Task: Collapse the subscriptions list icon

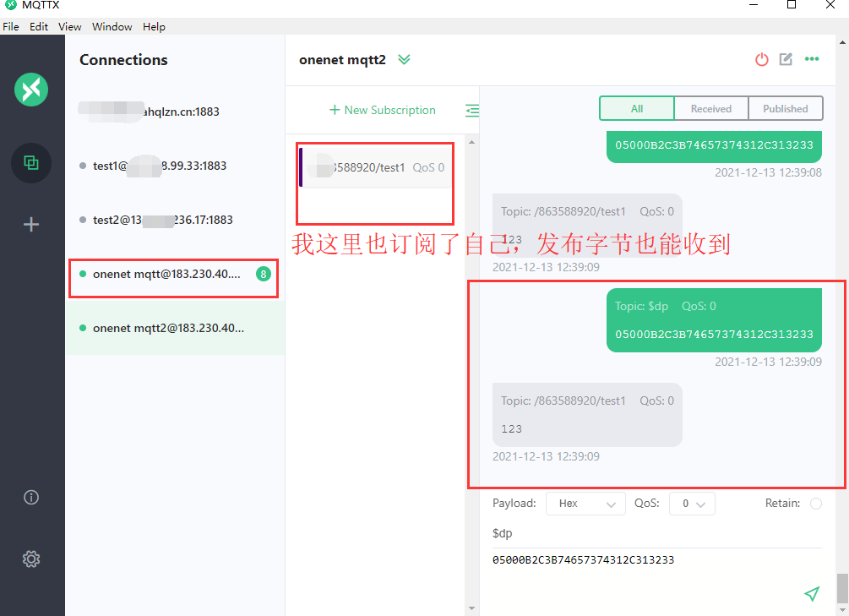Action: (x=472, y=111)
